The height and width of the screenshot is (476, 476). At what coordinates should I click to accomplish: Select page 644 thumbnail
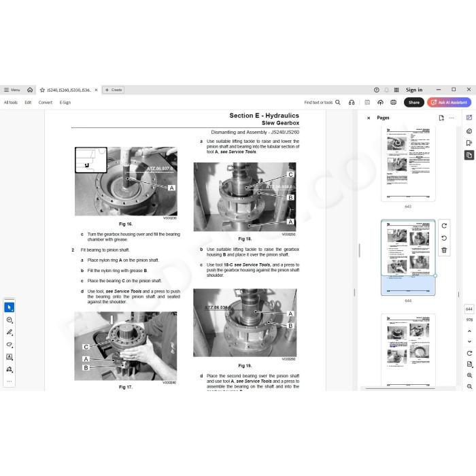(408, 258)
